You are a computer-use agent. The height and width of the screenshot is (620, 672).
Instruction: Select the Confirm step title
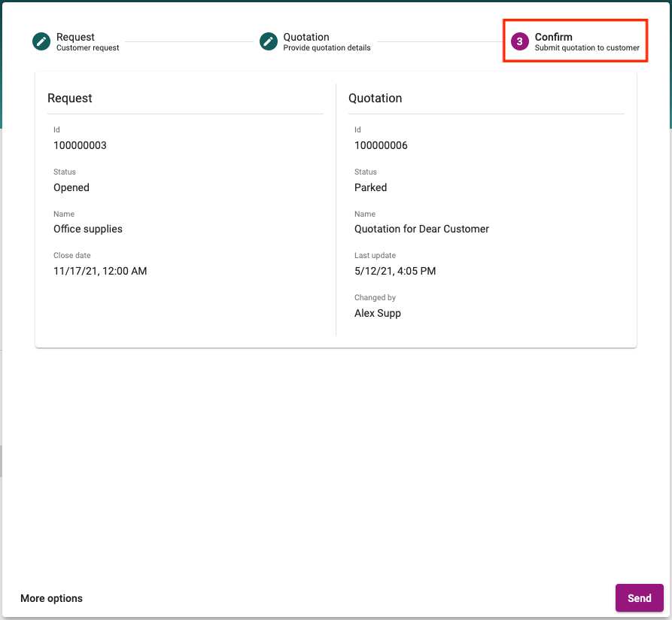coord(553,37)
